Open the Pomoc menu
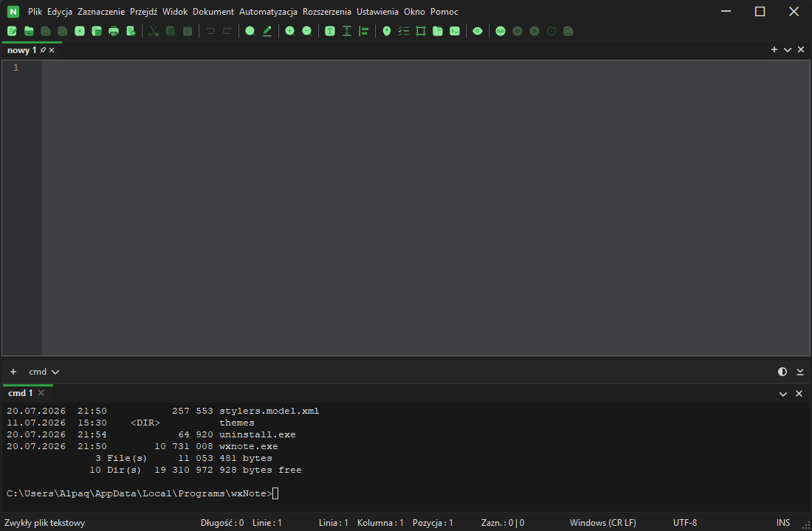This screenshot has width=812, height=531. coord(444,11)
